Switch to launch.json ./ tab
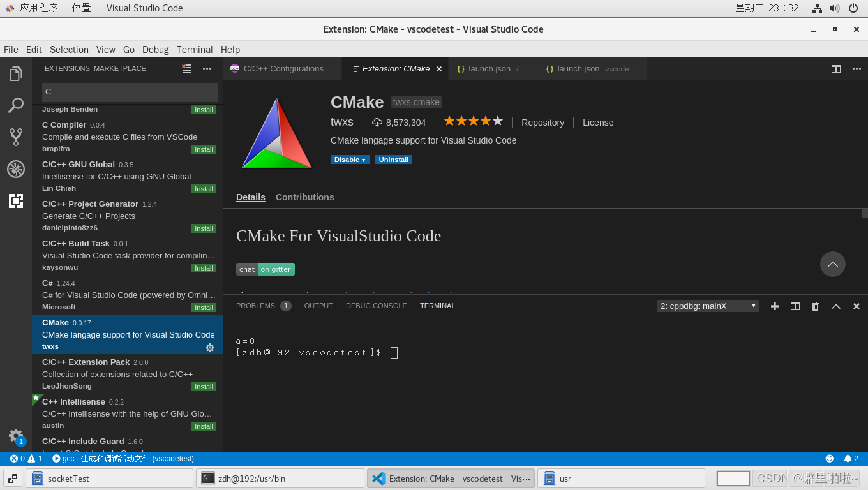The image size is (868, 490). [x=493, y=69]
